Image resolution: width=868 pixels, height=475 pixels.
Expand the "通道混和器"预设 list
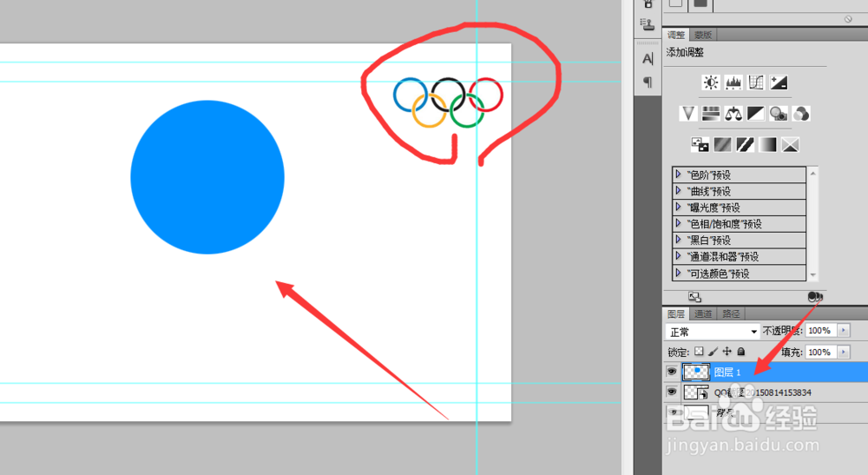coord(678,256)
